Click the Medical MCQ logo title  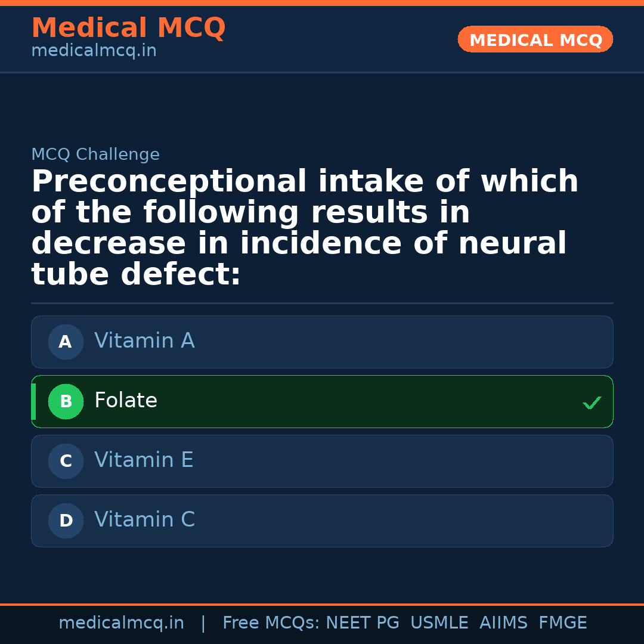[128, 28]
